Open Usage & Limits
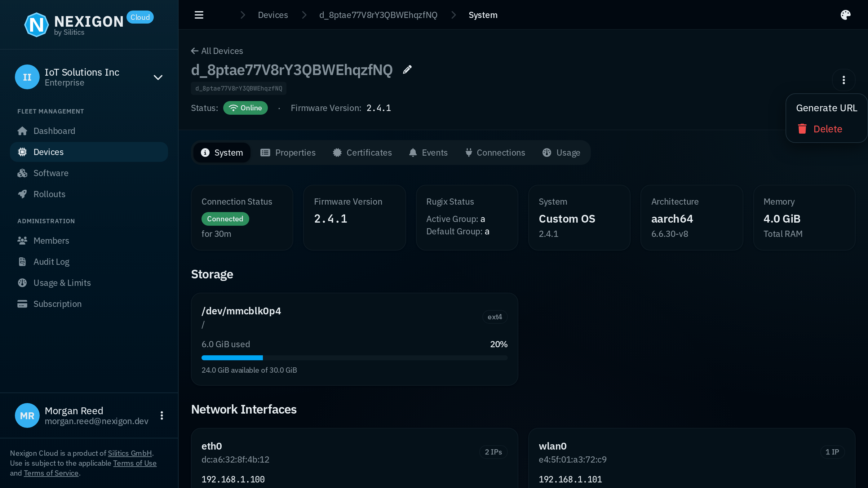868x488 pixels. coord(62,283)
